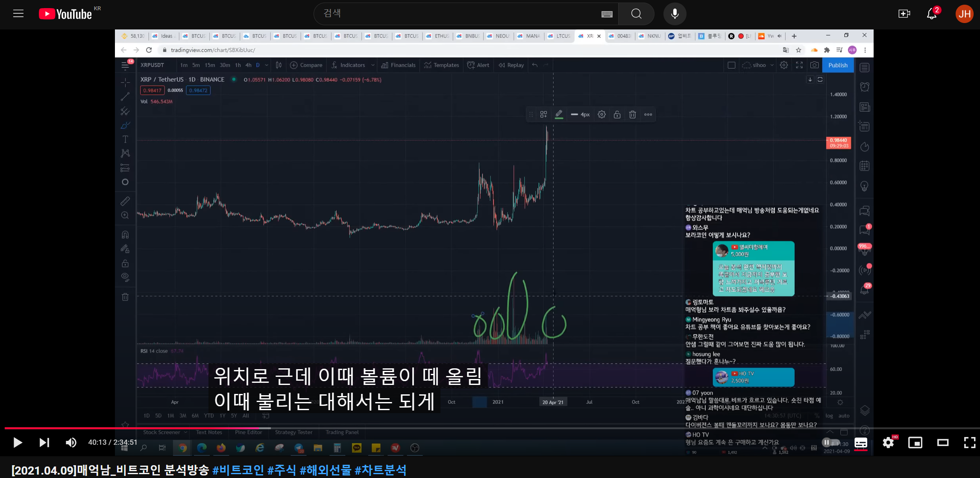
Task: Open the #비트코인 hashtag link
Action: 238,470
